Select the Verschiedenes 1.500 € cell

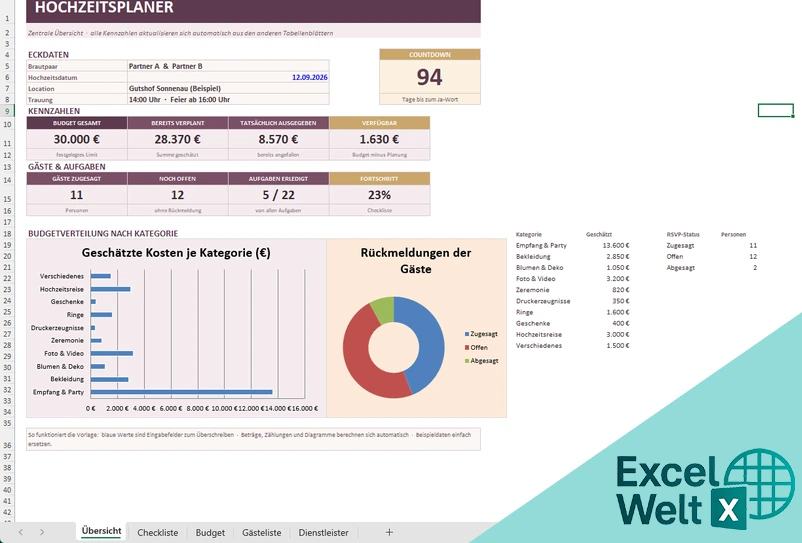pyautogui.click(x=618, y=346)
